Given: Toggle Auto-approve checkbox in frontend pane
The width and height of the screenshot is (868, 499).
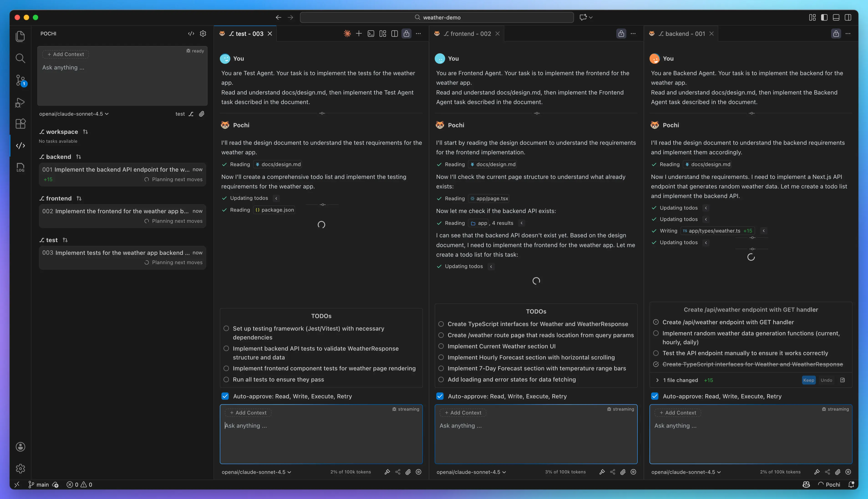Looking at the screenshot, I should 440,396.
